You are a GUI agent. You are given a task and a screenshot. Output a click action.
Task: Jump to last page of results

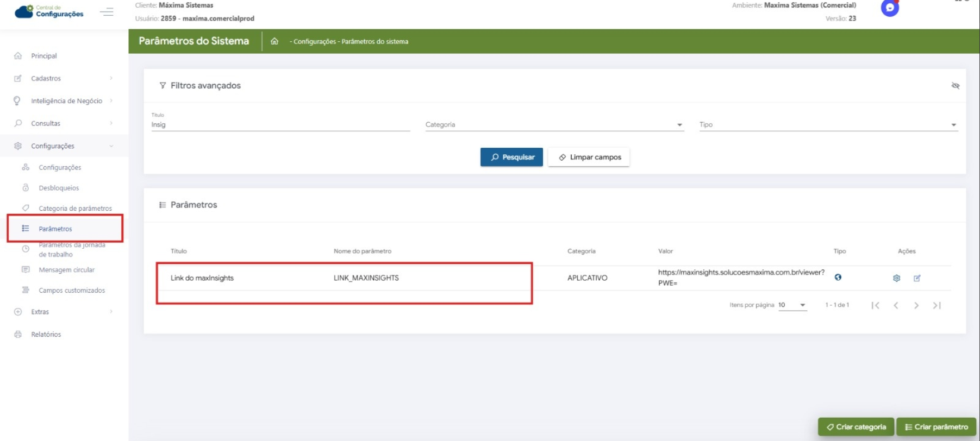click(937, 305)
